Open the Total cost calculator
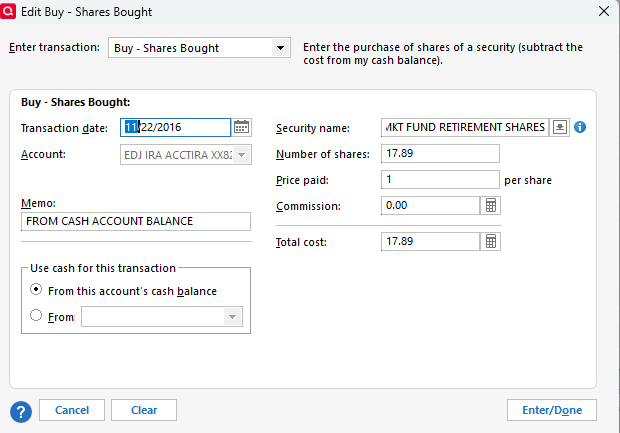Screen dimensions: 620x433 [x=491, y=241]
